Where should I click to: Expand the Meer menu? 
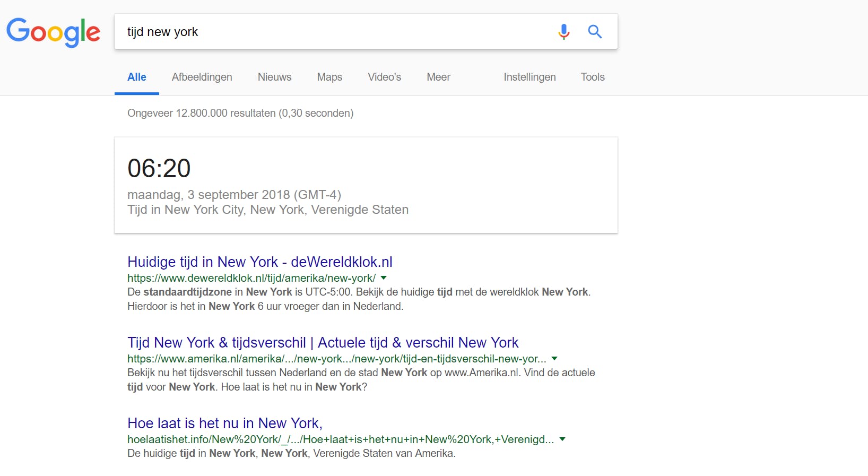click(x=439, y=77)
